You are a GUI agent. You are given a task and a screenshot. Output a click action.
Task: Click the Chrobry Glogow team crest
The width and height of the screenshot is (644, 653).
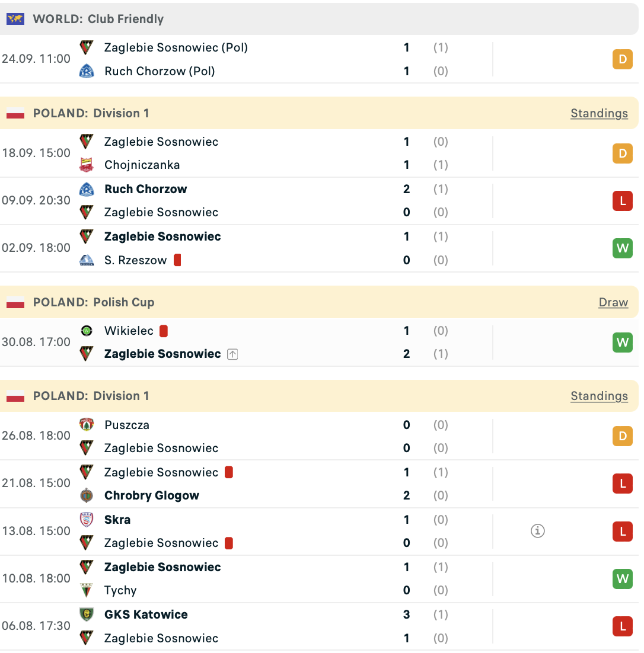pos(87,495)
